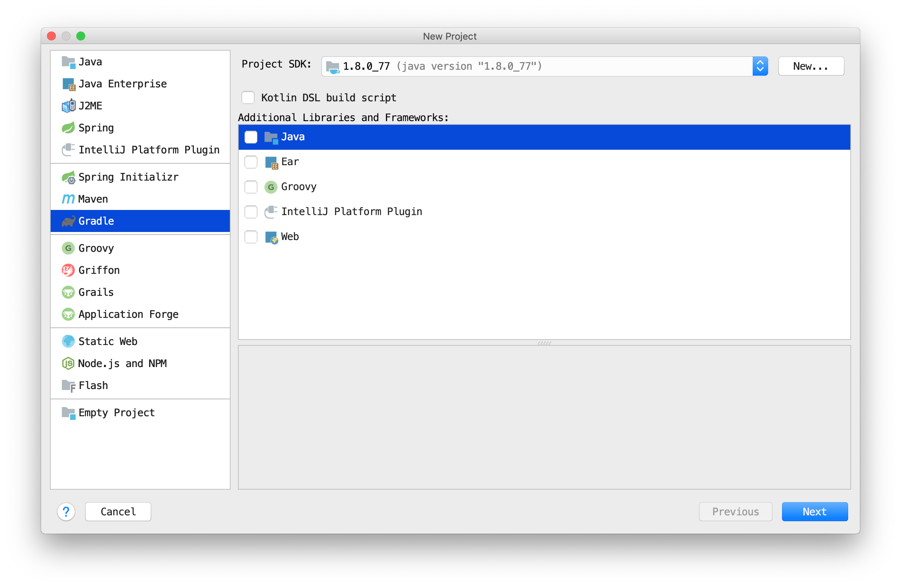Screen dimensions: 901x588
Task: Click the splitter handle below frameworks list
Action: point(544,343)
